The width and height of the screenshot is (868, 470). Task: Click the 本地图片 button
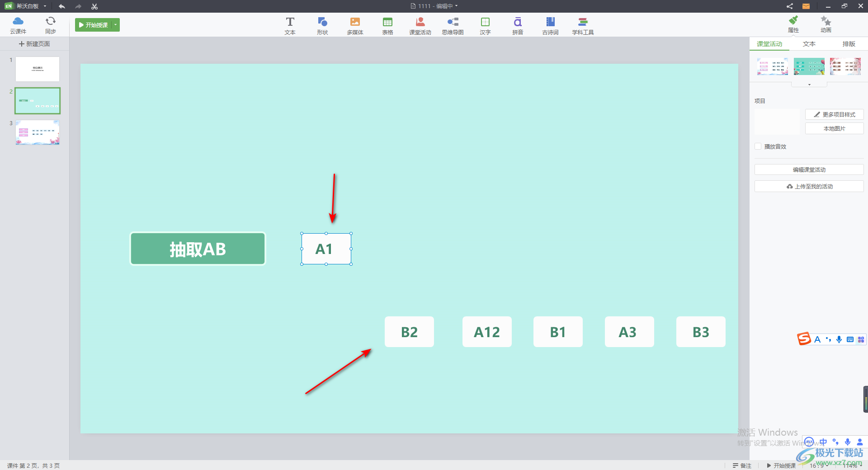834,129
